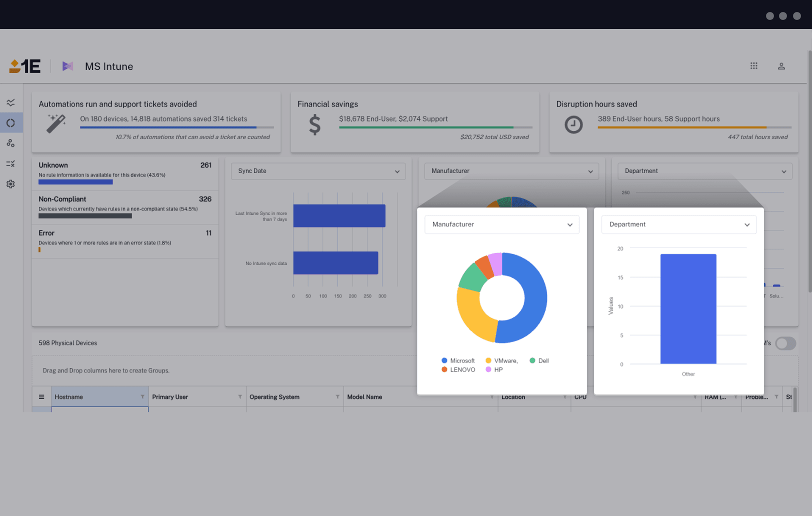The width and height of the screenshot is (812, 516).
Task: Click the MS Intune butterfly icon
Action: tap(68, 65)
